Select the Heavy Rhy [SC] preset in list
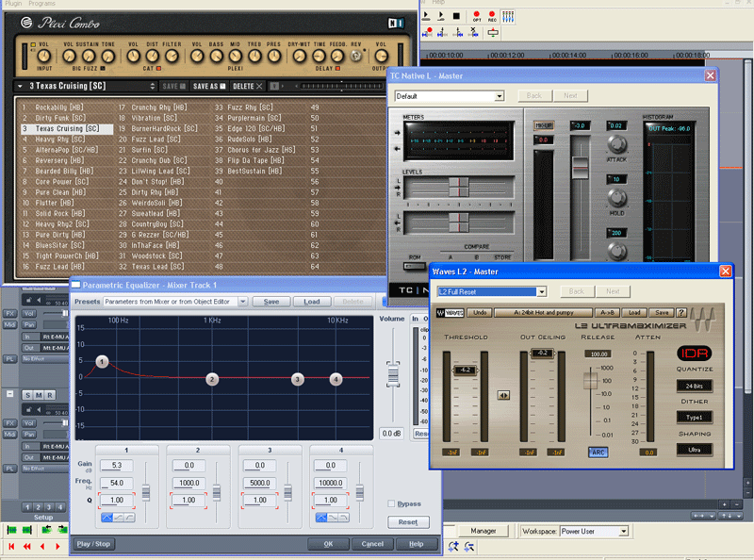 59,140
